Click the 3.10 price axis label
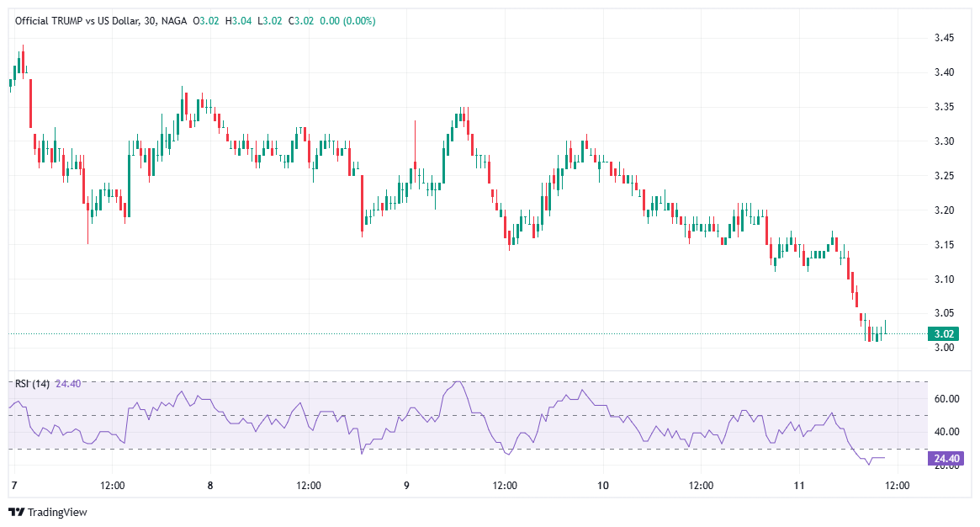The image size is (980, 527). 944,279
